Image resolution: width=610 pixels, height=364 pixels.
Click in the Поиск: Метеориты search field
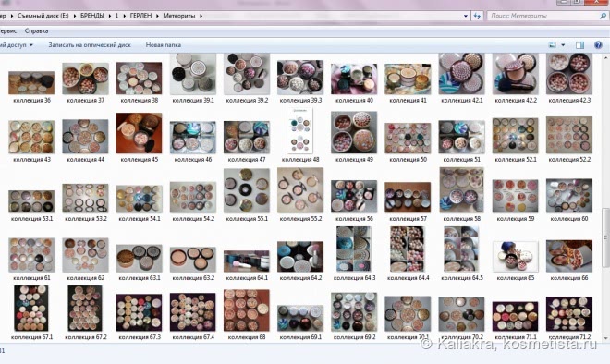[x=543, y=16]
